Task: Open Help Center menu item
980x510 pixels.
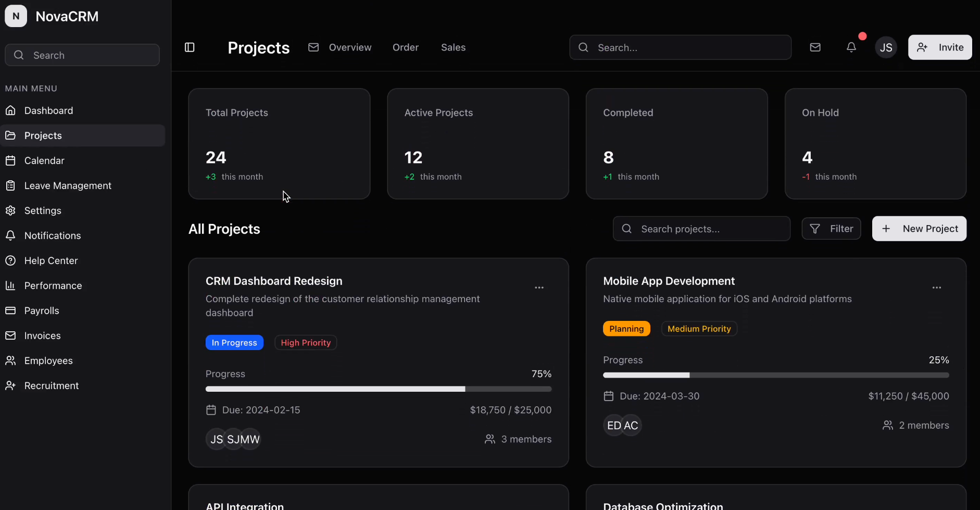Action: [x=83, y=260]
